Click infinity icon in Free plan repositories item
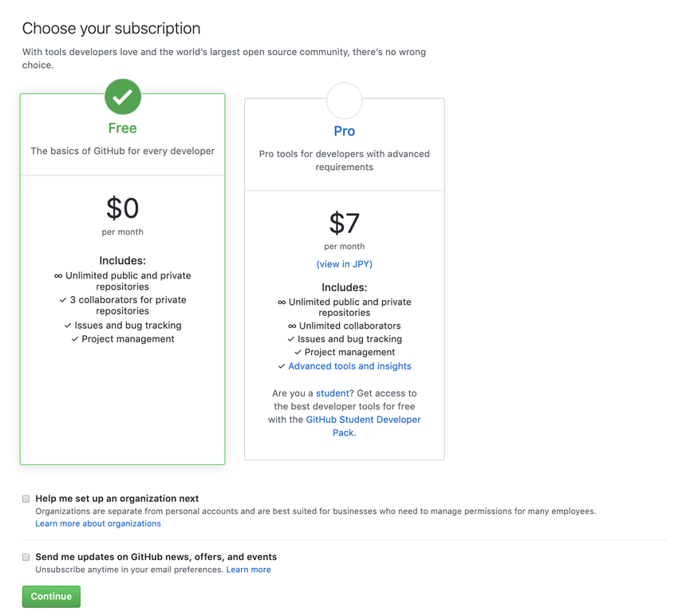The width and height of the screenshot is (694, 616). 58,276
